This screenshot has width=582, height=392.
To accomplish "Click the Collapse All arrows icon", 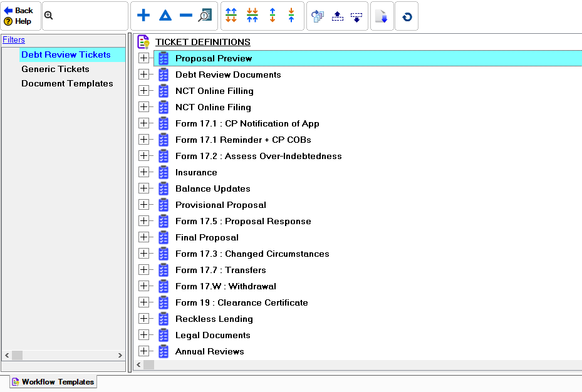I will coord(252,16).
